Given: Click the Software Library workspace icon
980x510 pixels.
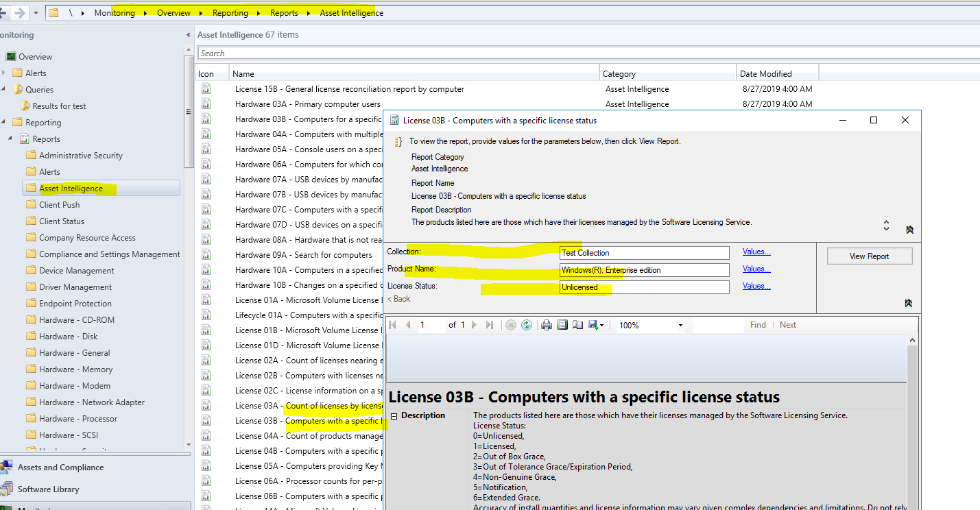Looking at the screenshot, I should click(x=6, y=489).
